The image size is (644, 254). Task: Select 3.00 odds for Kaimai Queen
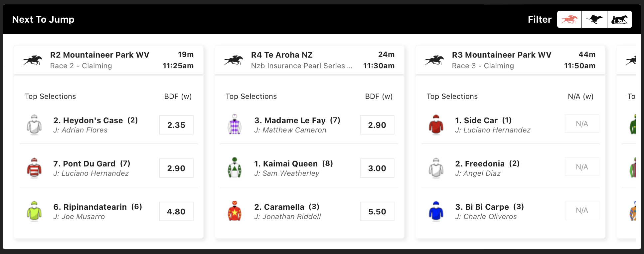377,168
